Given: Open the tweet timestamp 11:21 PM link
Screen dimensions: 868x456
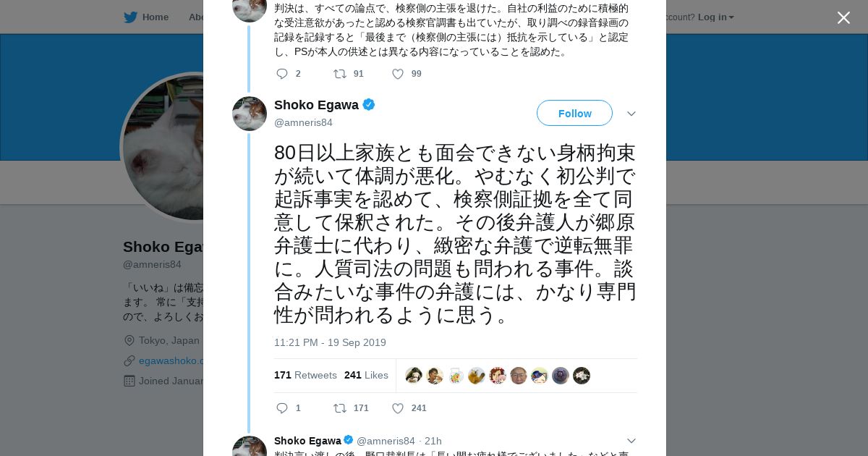Looking at the screenshot, I should click(330, 342).
